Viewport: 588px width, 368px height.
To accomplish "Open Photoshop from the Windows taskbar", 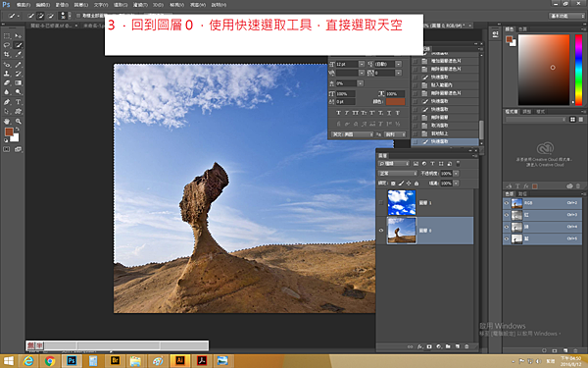I will (72, 361).
